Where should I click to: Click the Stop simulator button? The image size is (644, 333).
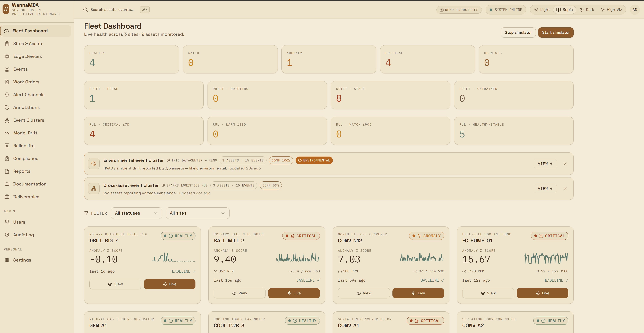click(x=518, y=33)
